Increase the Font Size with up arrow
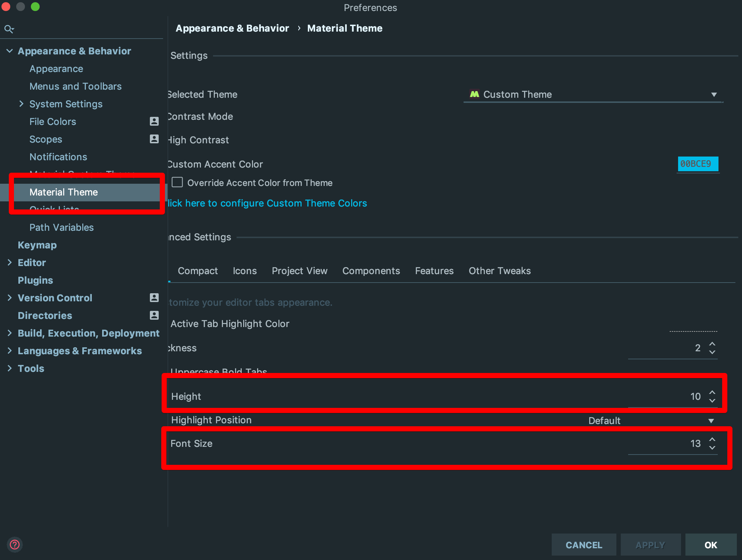Image resolution: width=742 pixels, height=560 pixels. pyautogui.click(x=712, y=439)
